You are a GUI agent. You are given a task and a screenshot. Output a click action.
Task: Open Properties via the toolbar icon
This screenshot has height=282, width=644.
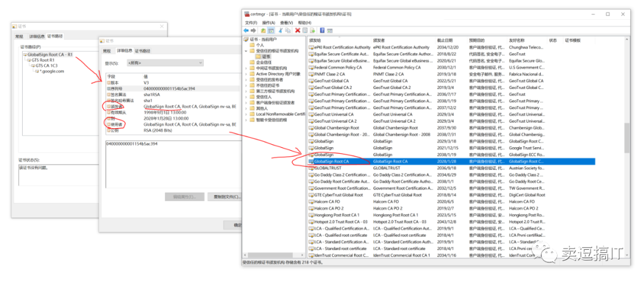pos(305,30)
